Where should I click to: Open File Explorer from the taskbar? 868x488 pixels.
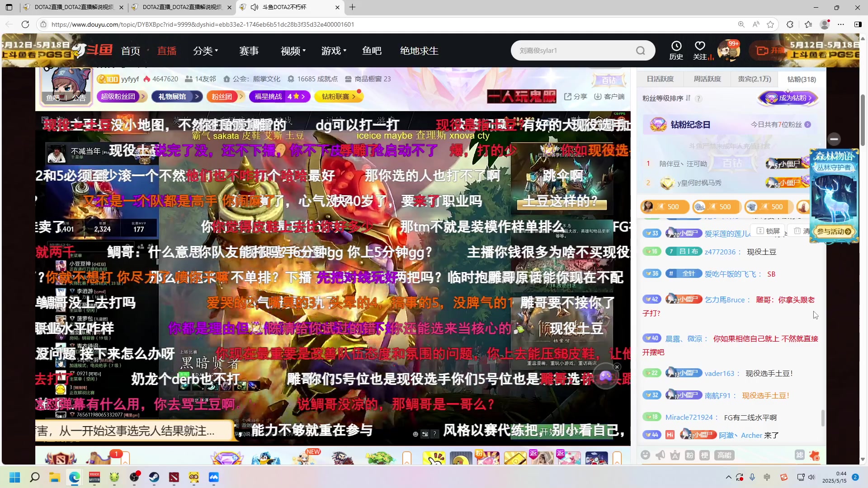tap(55, 477)
